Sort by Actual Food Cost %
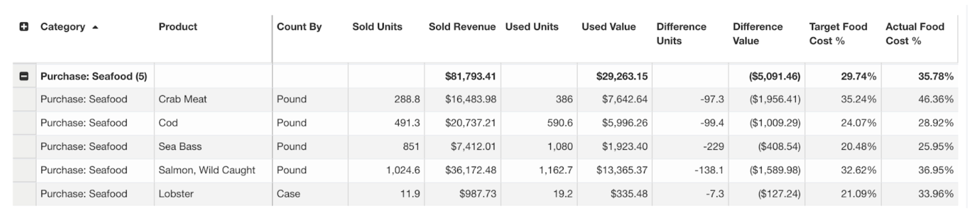Viewport: 980px width, 220px height. pyautogui.click(x=914, y=33)
